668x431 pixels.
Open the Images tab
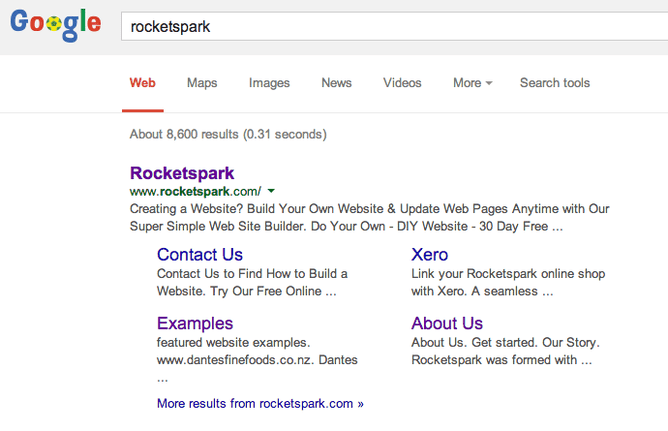(269, 83)
